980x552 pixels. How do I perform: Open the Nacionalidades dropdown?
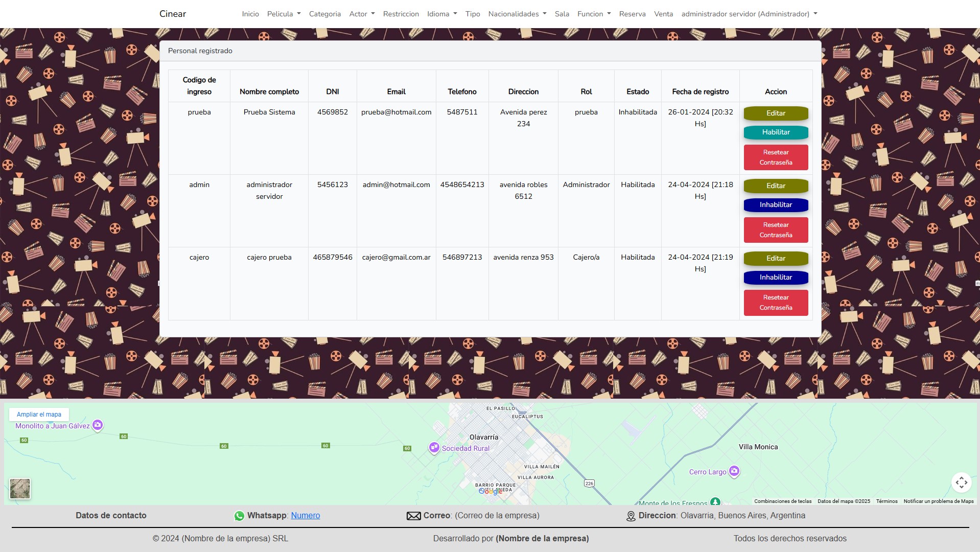517,14
